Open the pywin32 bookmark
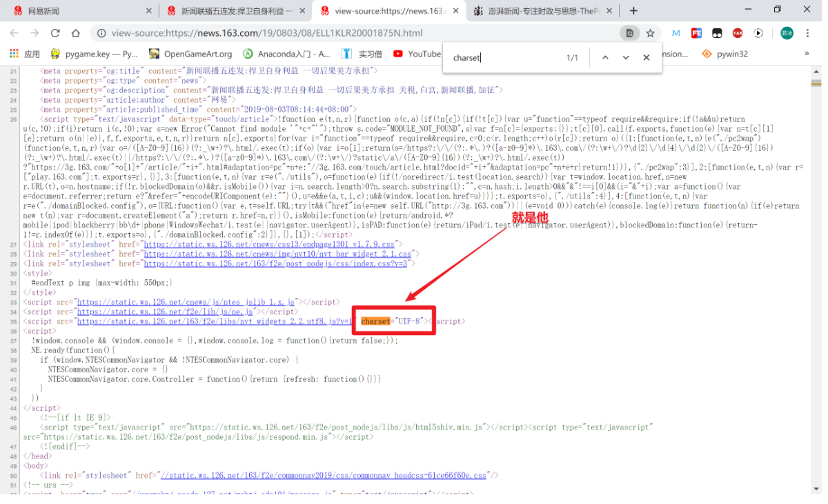The width and height of the screenshot is (828, 504). point(724,54)
